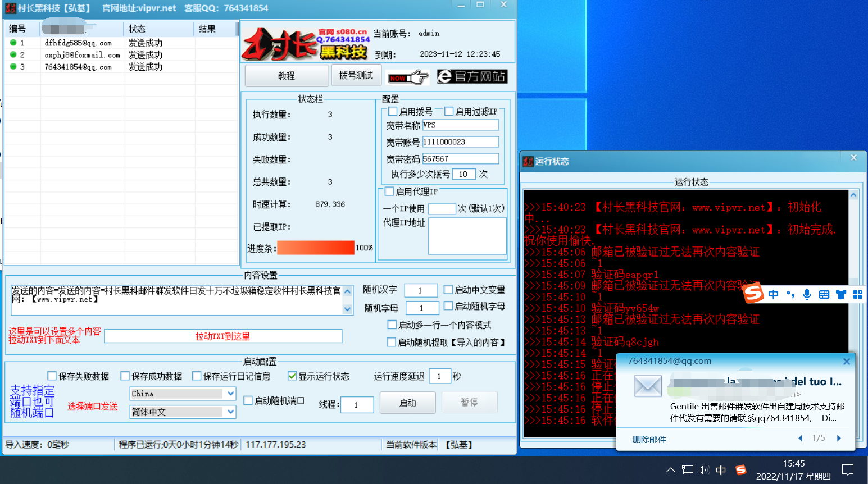The image size is (868, 484).
Task: Click the 执行多少次拨号 count field
Action: click(x=464, y=174)
